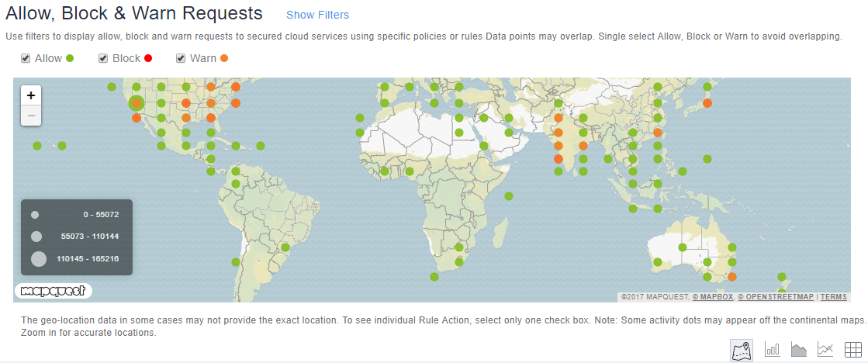Switch to the table grid view
Screen dimensions: 868x363
852,350
